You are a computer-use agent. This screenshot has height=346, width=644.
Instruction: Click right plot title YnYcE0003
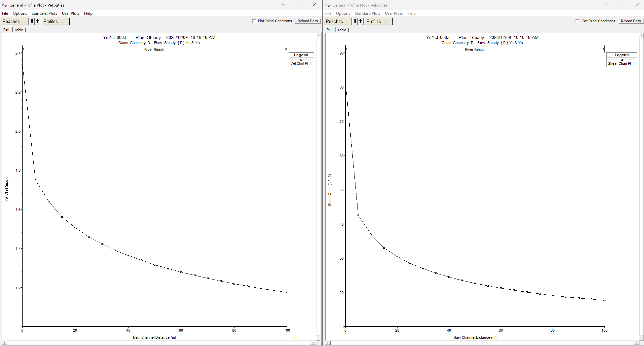click(x=438, y=38)
